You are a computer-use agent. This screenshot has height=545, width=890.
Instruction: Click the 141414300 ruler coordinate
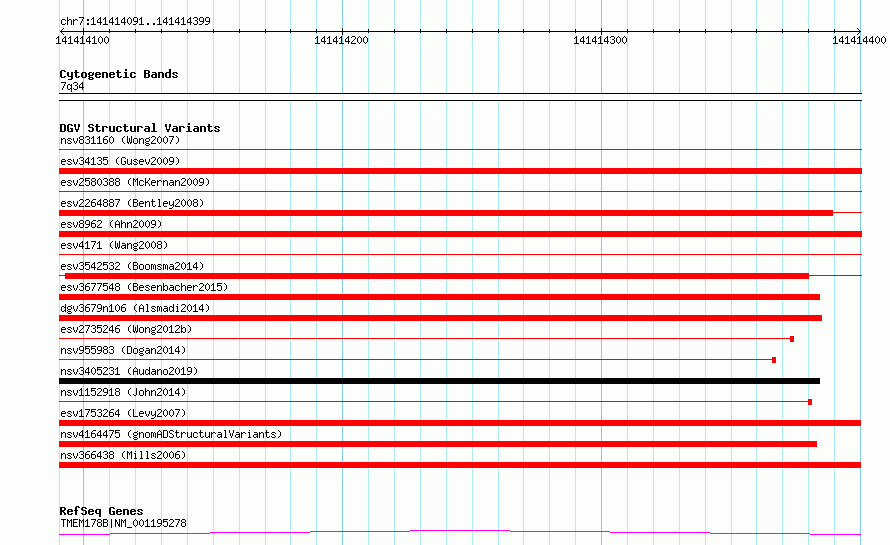point(601,40)
